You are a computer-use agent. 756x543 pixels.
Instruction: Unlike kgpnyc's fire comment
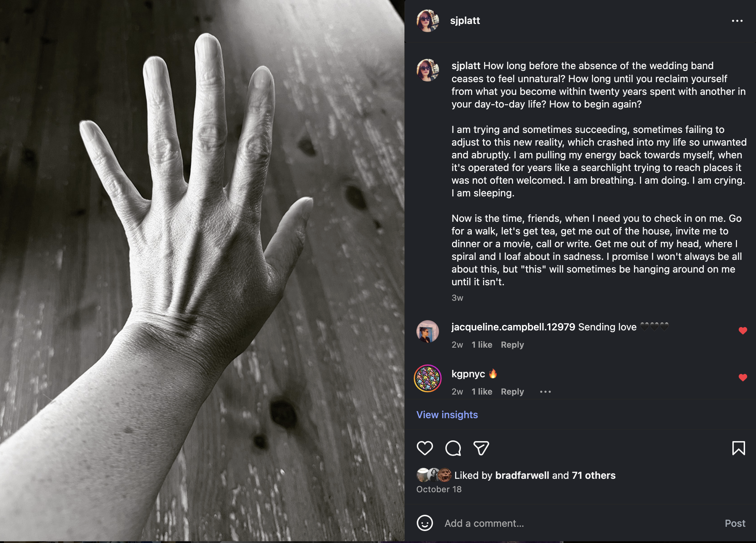743,378
